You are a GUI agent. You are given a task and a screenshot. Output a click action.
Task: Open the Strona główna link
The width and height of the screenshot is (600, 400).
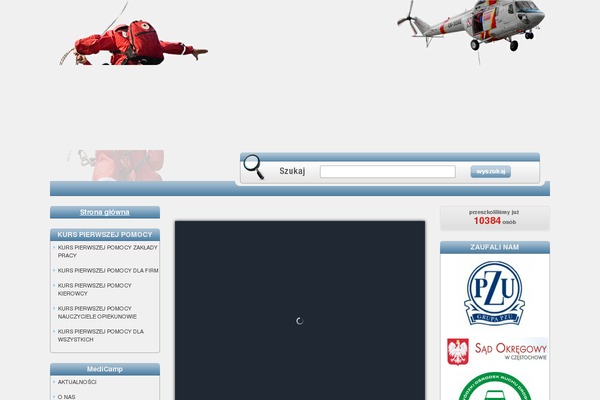(104, 212)
